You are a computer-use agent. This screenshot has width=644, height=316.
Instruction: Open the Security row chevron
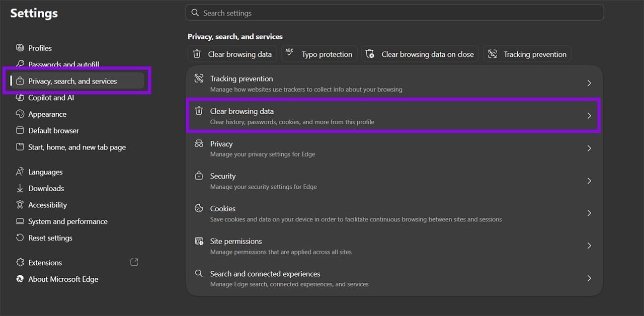coord(589,181)
